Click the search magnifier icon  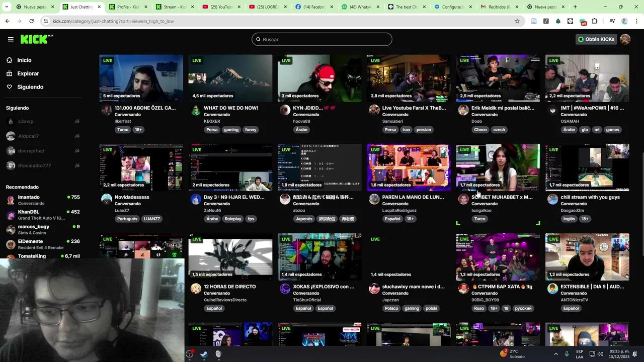click(x=258, y=39)
